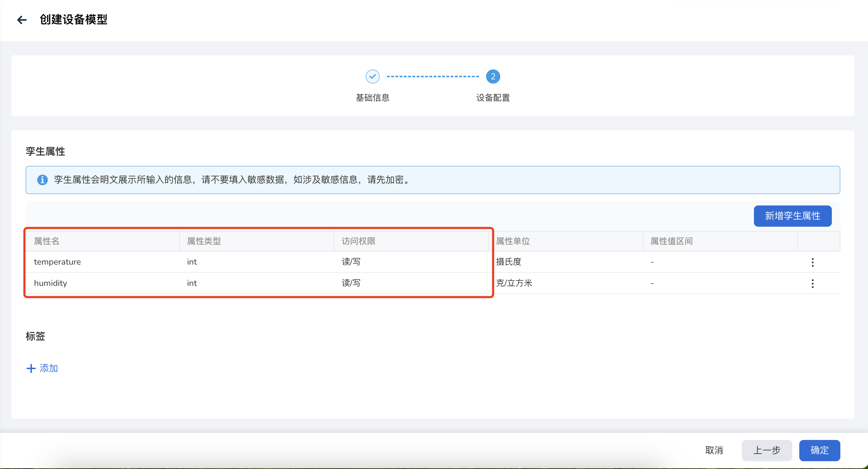The height and width of the screenshot is (469, 868).
Task: Click the completed checkmark step icon
Action: pos(372,77)
